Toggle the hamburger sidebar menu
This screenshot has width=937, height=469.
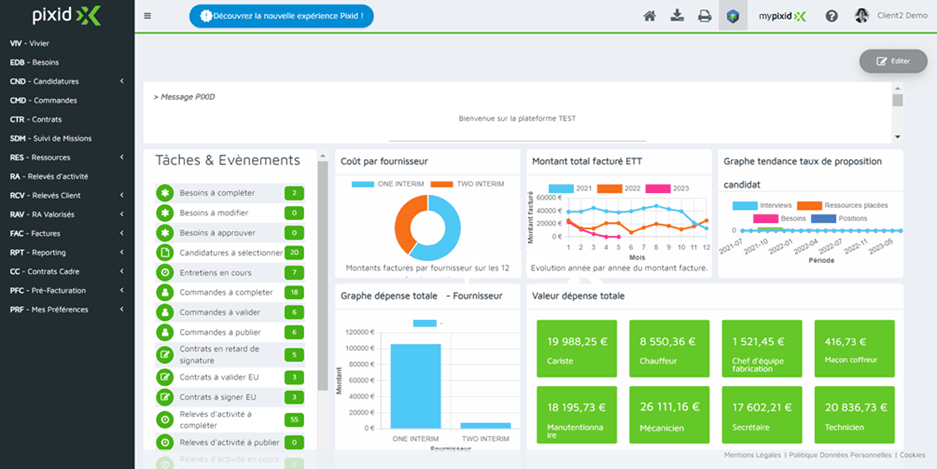coord(148,16)
